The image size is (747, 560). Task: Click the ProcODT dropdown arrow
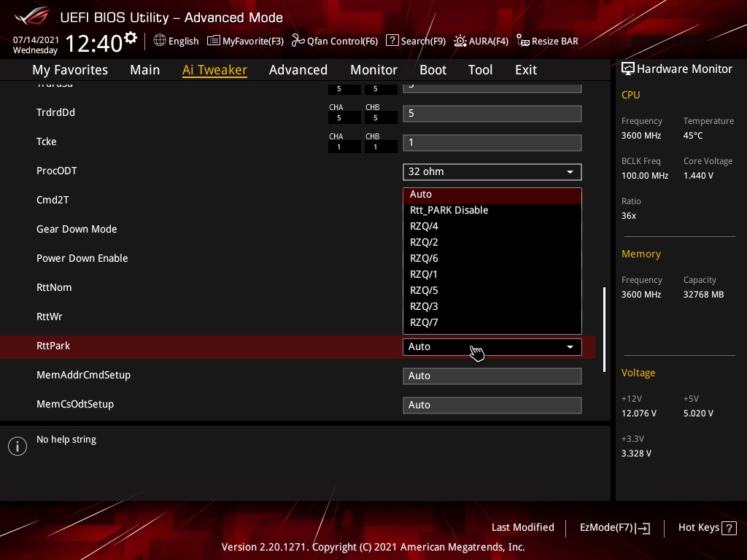click(570, 172)
